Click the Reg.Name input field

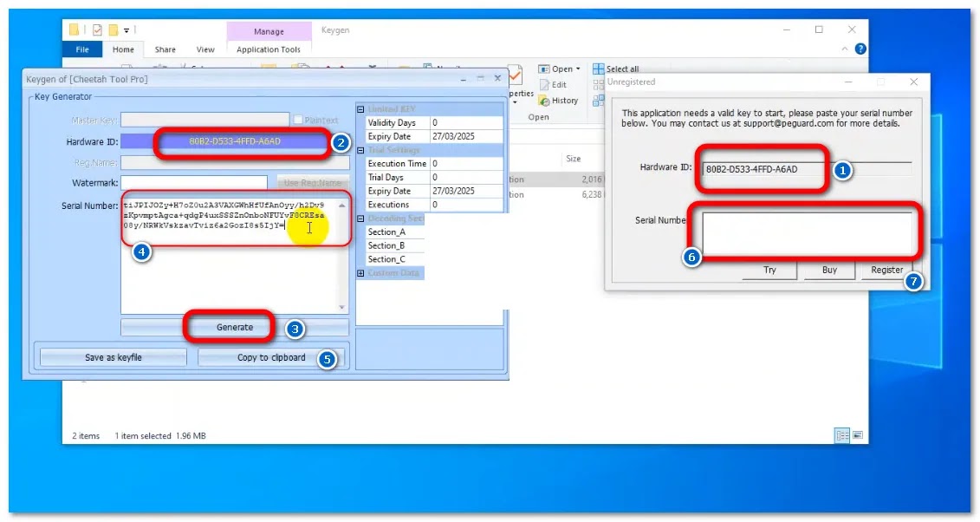click(x=235, y=162)
